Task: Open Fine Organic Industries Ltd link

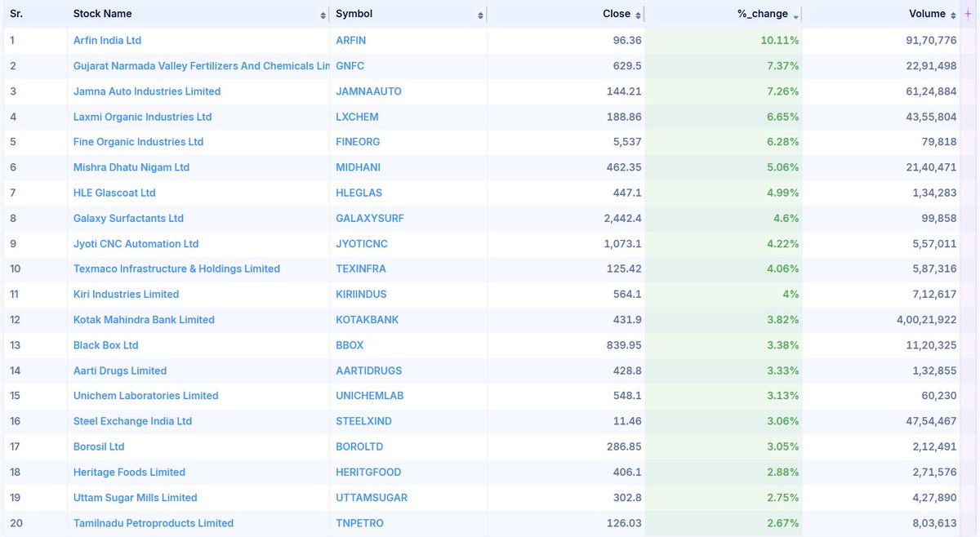Action: click(138, 142)
